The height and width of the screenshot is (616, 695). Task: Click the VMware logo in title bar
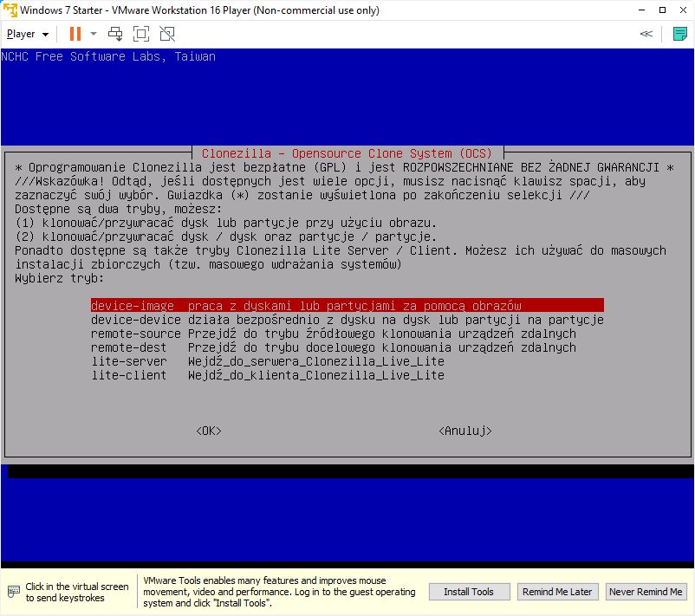pos(10,10)
